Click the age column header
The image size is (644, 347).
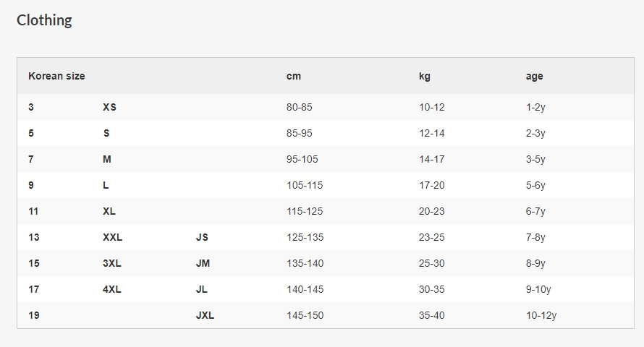[x=534, y=76]
